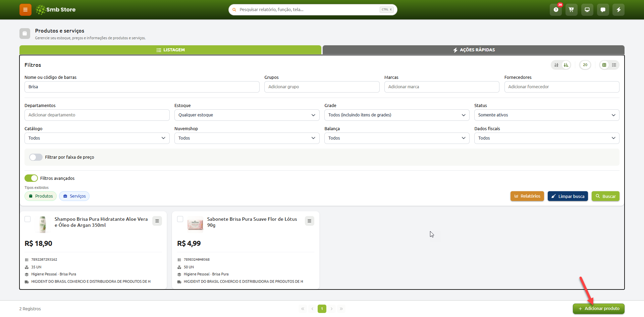Switch to grid card view
Image resolution: width=644 pixels, height=317 pixels.
click(x=604, y=65)
